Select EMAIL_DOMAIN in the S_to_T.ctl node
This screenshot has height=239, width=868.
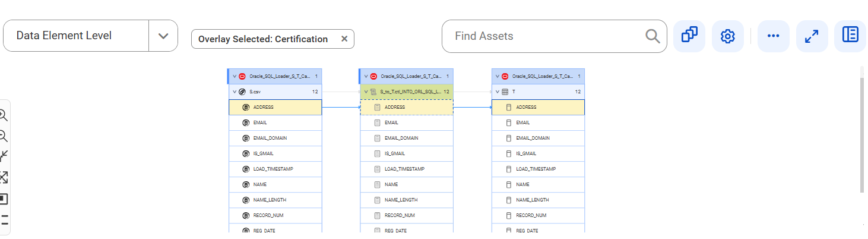(407, 138)
